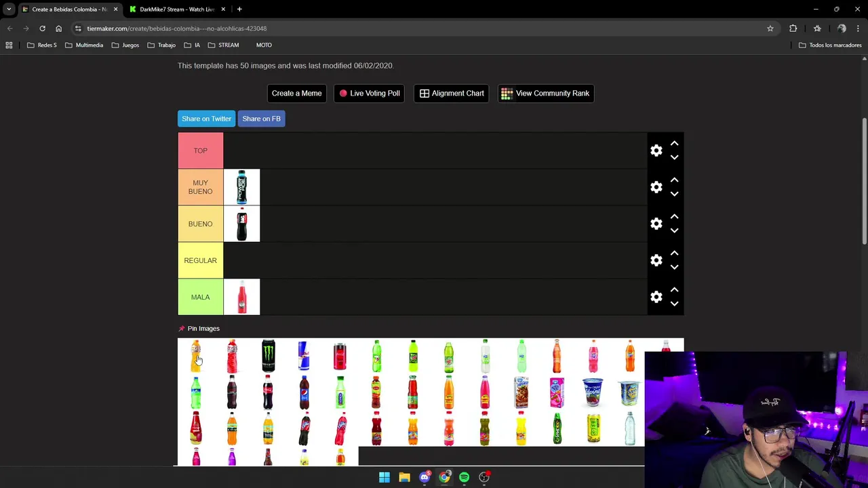Image resolution: width=868 pixels, height=488 pixels.
Task: Bookmark this page with star icon
Action: [x=770, y=28]
